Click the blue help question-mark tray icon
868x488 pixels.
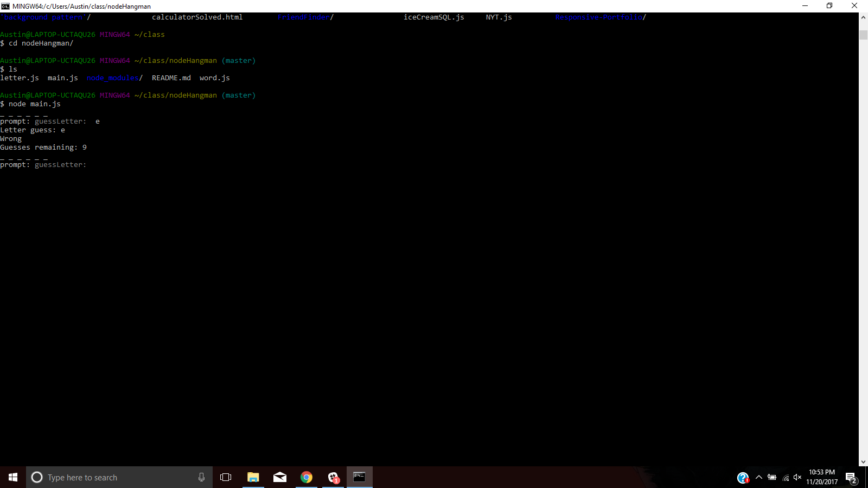[743, 478]
